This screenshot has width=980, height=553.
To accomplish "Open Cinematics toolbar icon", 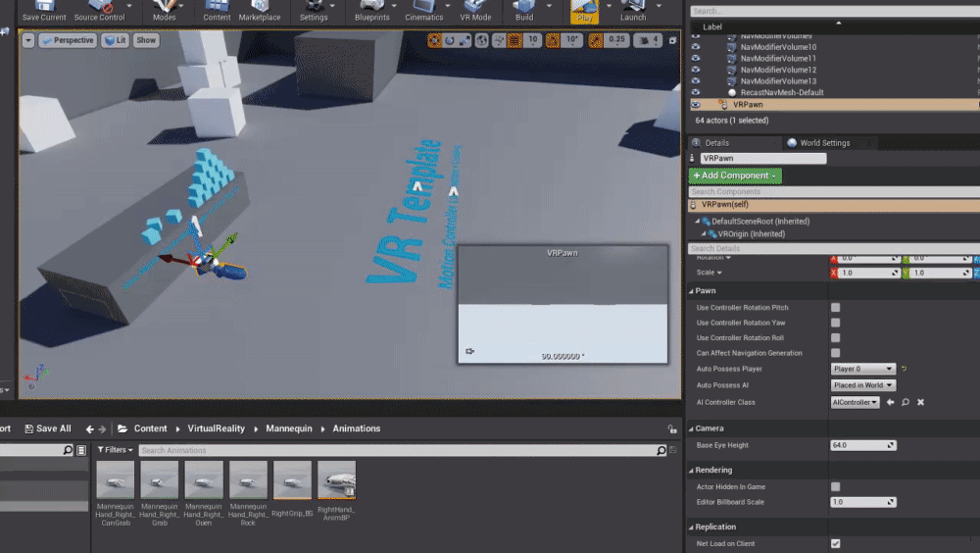I will pos(423,11).
